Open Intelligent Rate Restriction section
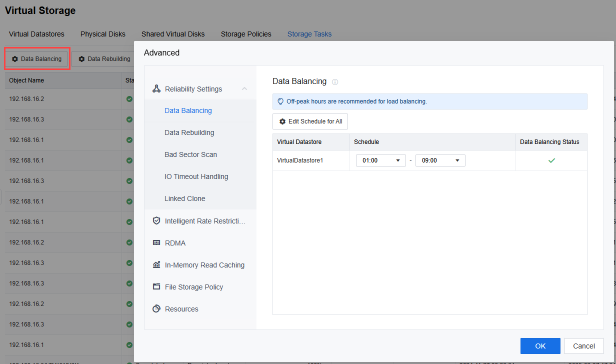Image resolution: width=616 pixels, height=364 pixels. coord(200,220)
